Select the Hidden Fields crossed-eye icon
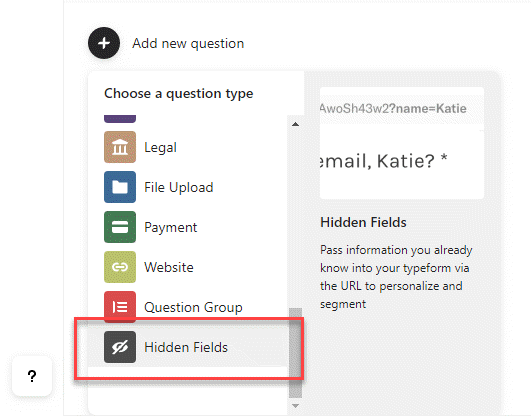The image size is (531, 416). [x=120, y=347]
